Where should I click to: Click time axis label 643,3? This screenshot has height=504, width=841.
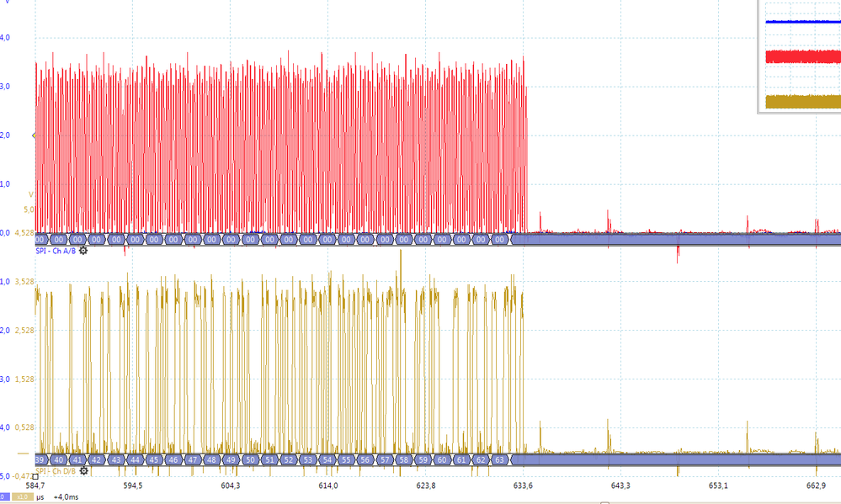[620, 485]
